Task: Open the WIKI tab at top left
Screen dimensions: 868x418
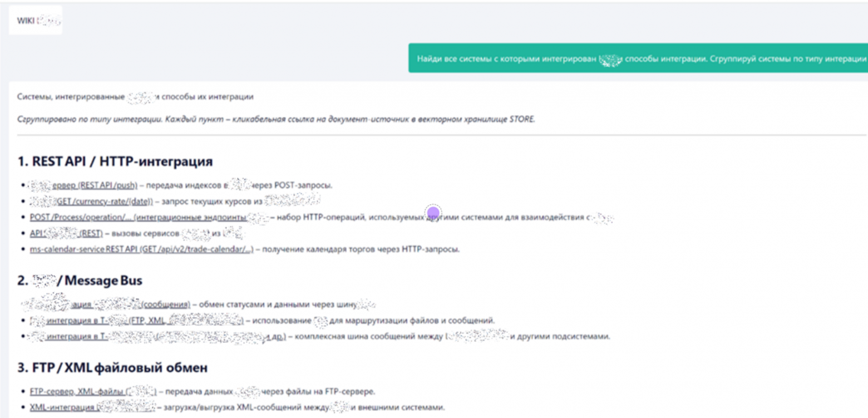Action: (x=35, y=21)
